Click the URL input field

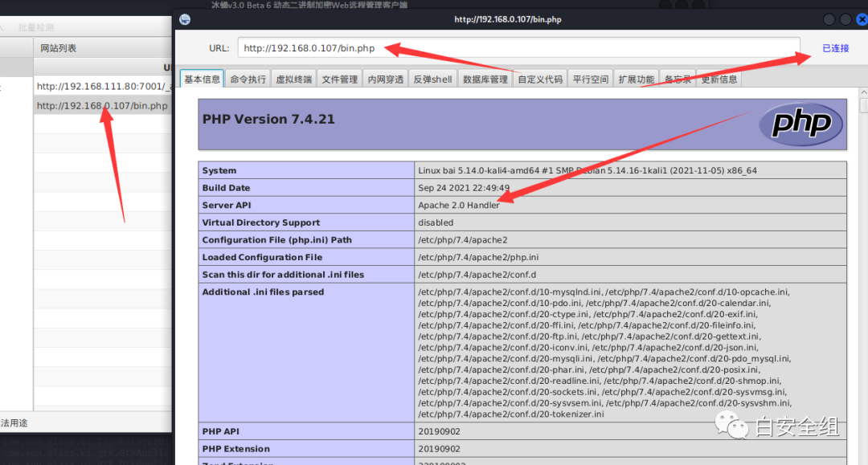point(519,48)
